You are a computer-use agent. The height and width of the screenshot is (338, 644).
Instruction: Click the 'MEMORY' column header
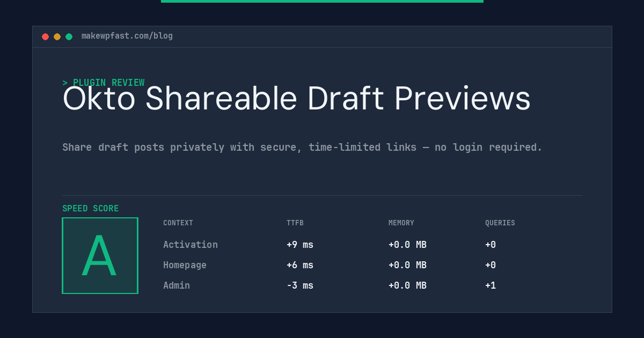tap(401, 223)
